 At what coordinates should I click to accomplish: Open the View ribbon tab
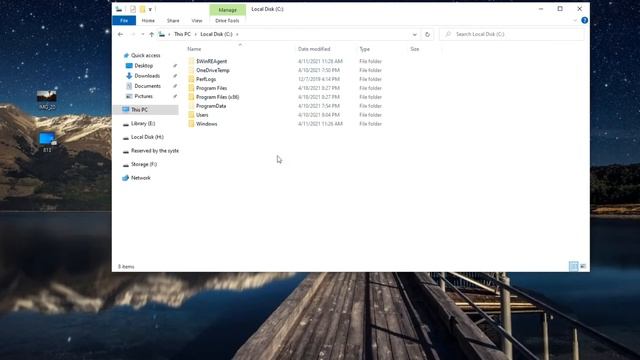(x=197, y=20)
